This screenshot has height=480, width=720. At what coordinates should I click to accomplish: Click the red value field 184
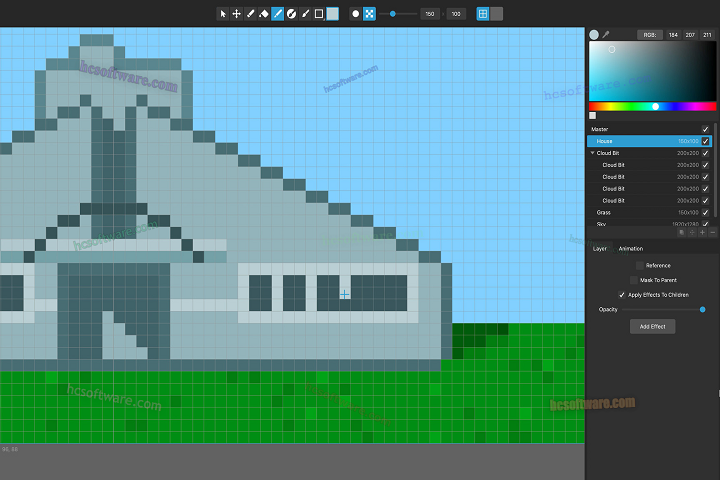[x=673, y=35]
